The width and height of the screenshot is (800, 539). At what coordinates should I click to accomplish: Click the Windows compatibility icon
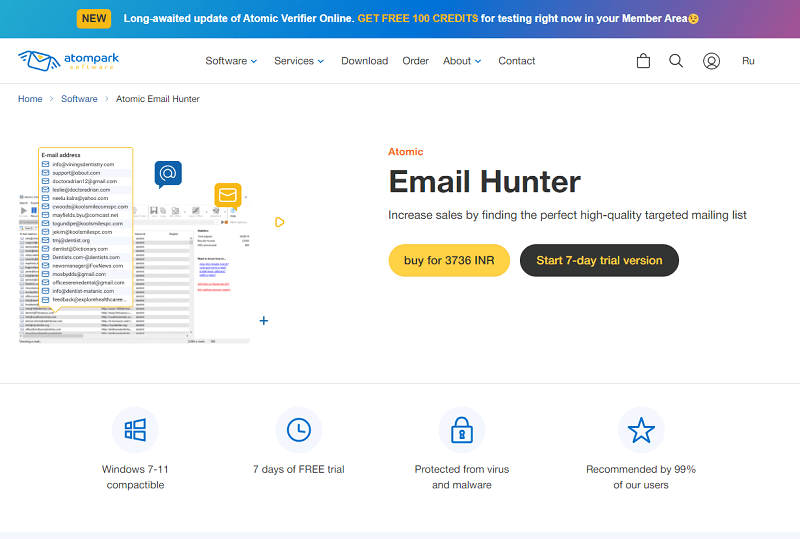[x=135, y=430]
